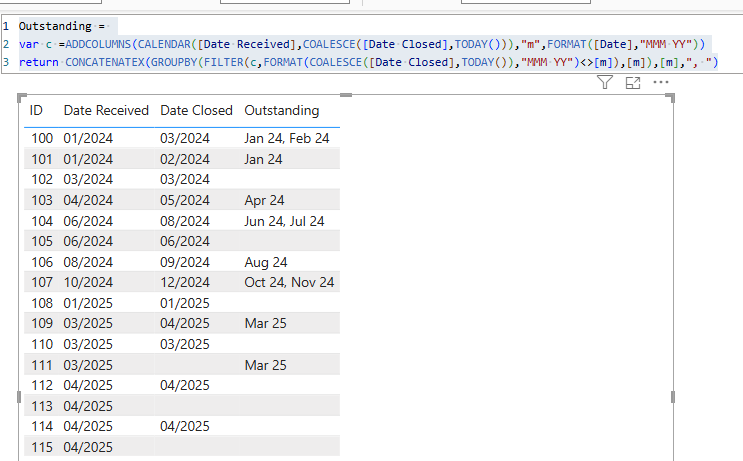The image size is (743, 461).
Task: Select 'Oct 24, Nov 24' outstanding cell
Action: point(289,282)
